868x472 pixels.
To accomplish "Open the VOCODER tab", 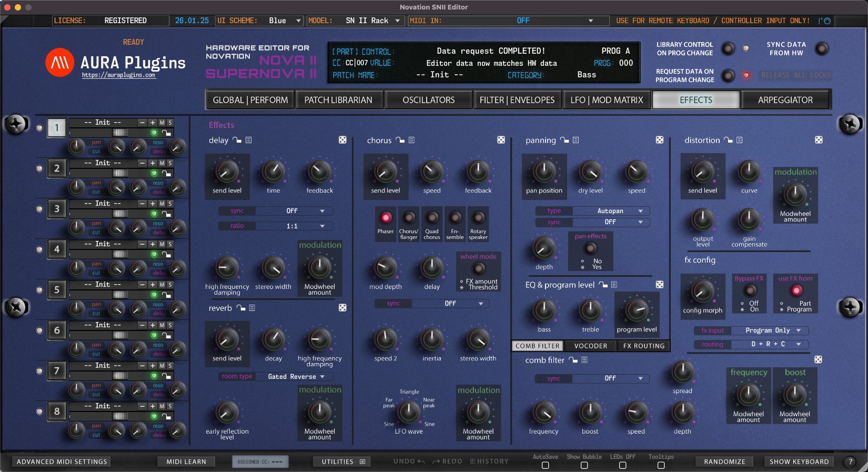I will (x=590, y=346).
